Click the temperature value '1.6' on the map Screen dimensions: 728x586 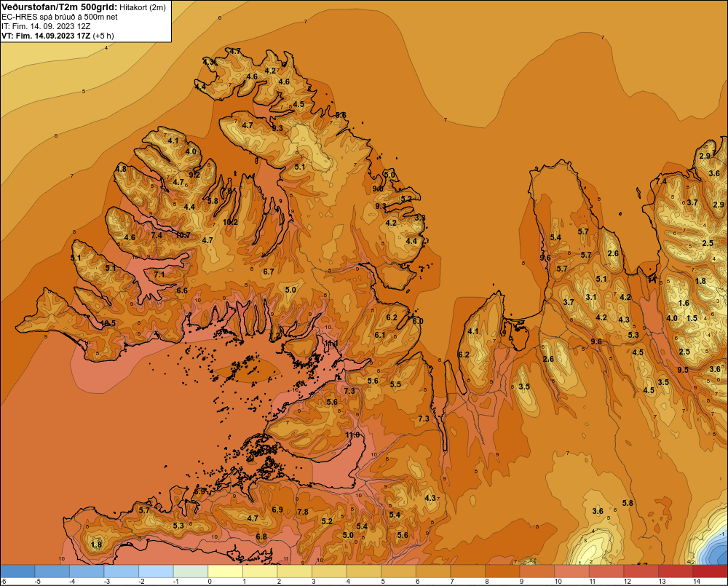pos(684,304)
